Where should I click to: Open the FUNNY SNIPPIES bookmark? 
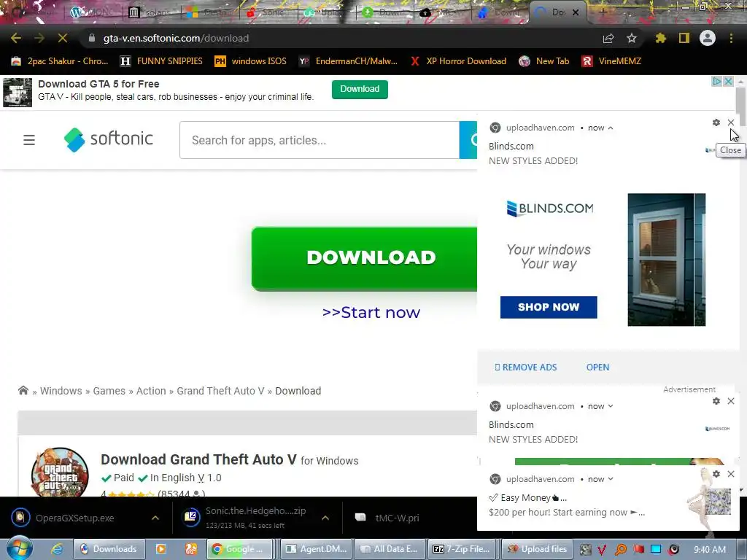click(x=161, y=61)
